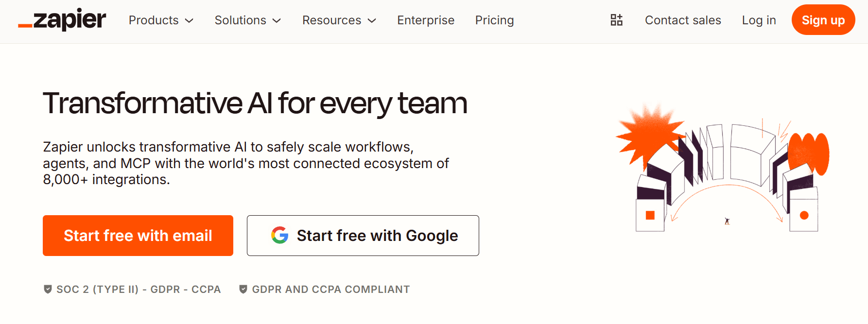Click the Transformative AI headline
Image resolution: width=868 pixels, height=324 pixels.
point(255,103)
